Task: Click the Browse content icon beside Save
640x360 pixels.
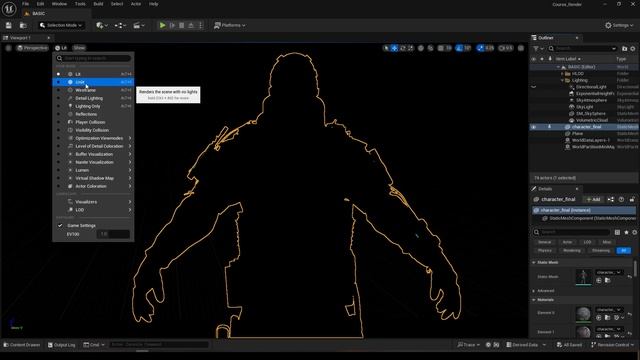Action: [x=23, y=25]
